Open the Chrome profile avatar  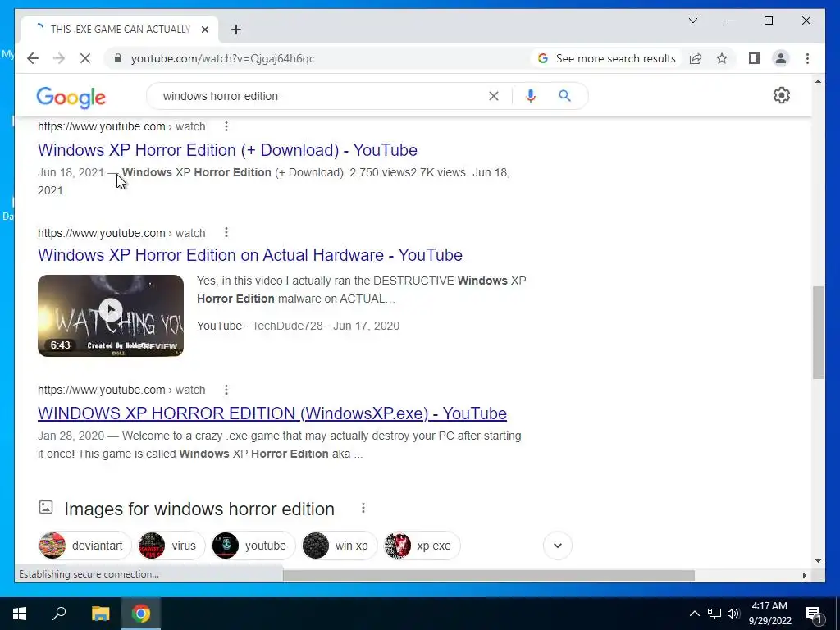coord(781,58)
